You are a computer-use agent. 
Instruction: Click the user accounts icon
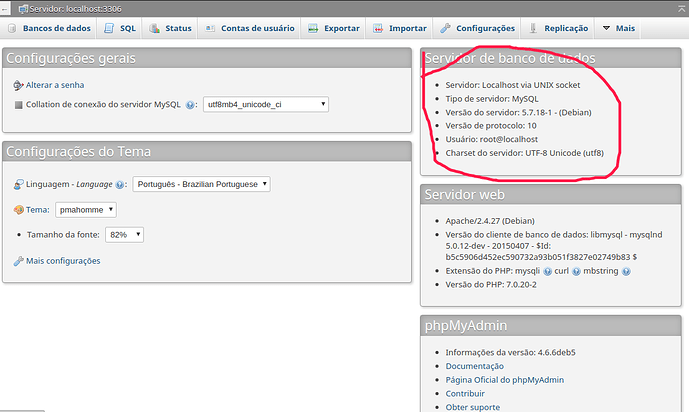210,29
